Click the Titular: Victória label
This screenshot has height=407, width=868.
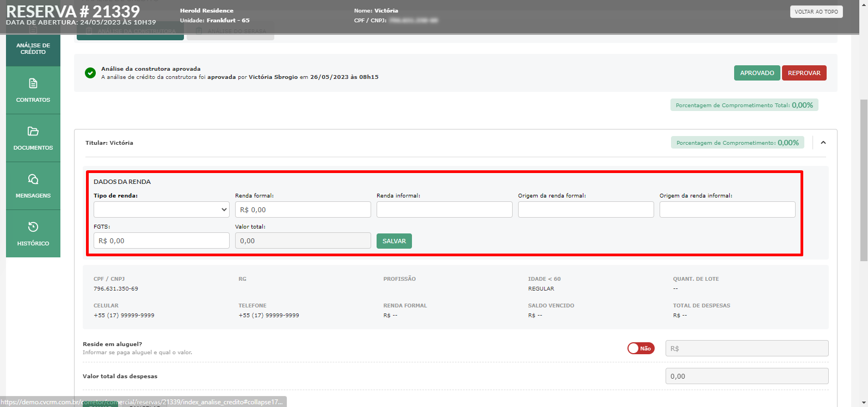coord(109,143)
